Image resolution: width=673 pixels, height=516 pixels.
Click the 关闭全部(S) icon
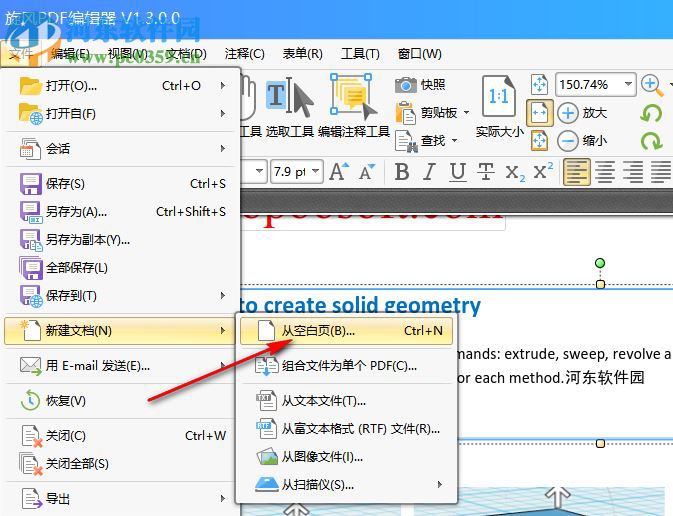coord(31,464)
